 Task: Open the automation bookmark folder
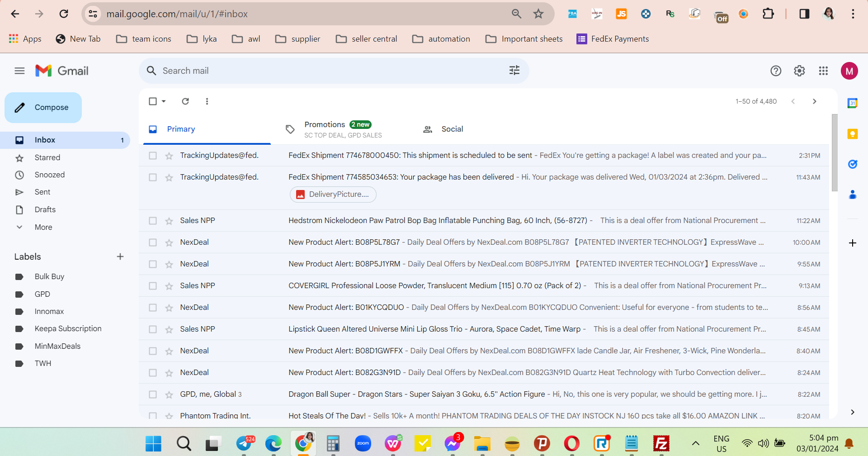(441, 39)
